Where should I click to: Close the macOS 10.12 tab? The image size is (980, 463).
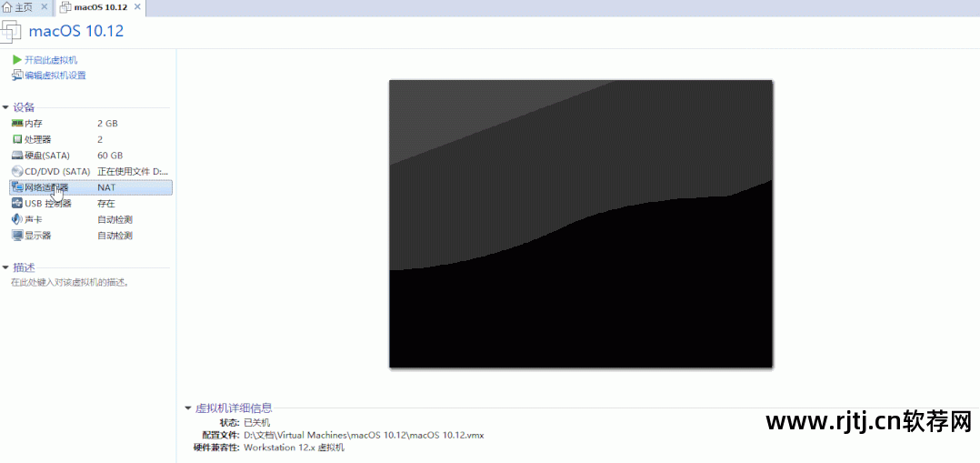[136, 7]
